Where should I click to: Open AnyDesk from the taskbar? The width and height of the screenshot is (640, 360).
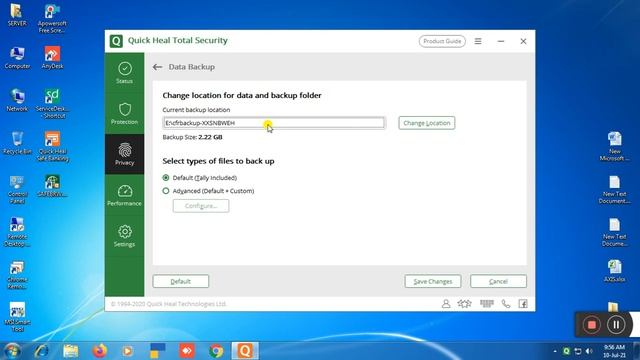tap(187, 351)
